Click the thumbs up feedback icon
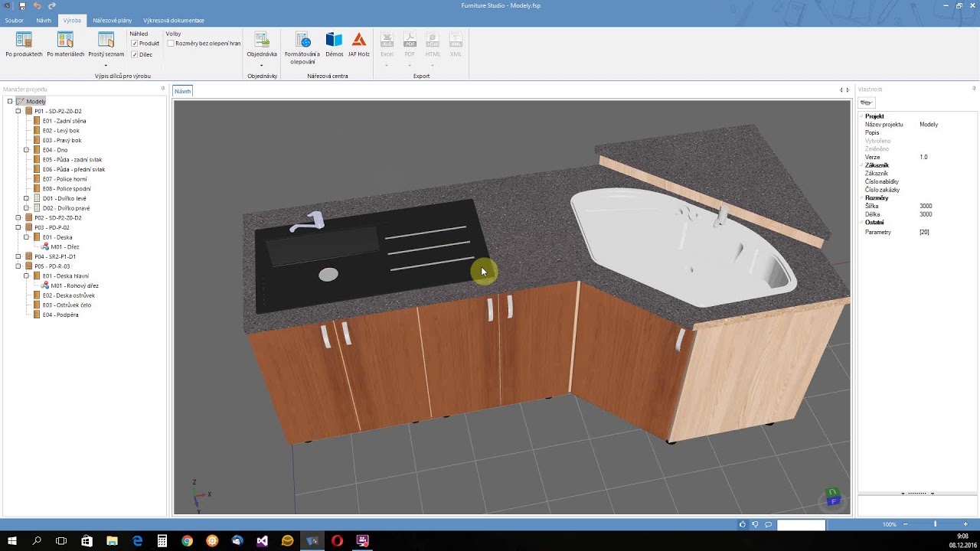Screen dimensions: 980x551 743,524
